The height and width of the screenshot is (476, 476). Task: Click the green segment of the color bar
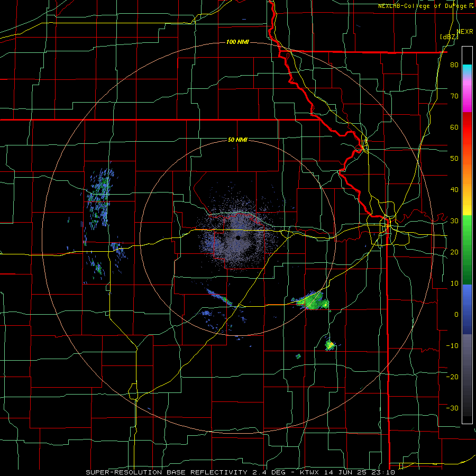(467, 250)
